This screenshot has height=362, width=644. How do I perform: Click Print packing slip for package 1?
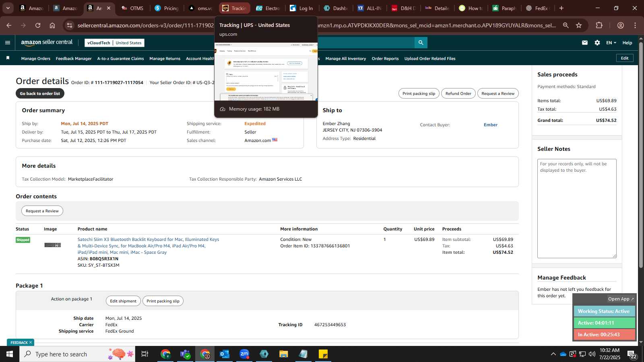point(163,301)
